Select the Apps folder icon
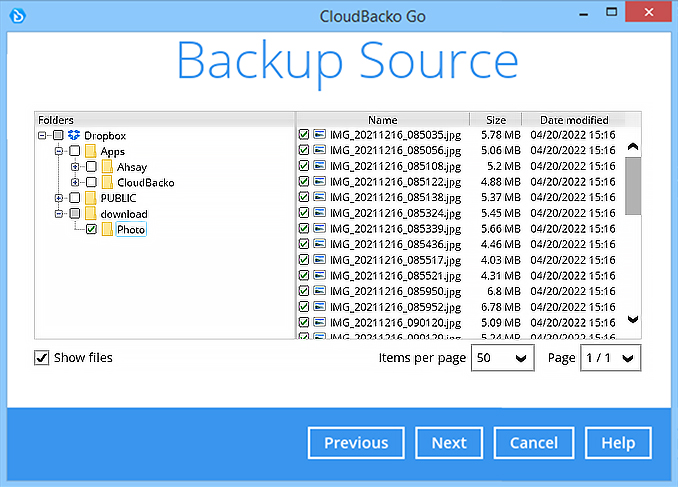The height and width of the screenshot is (487, 678). 91,151
